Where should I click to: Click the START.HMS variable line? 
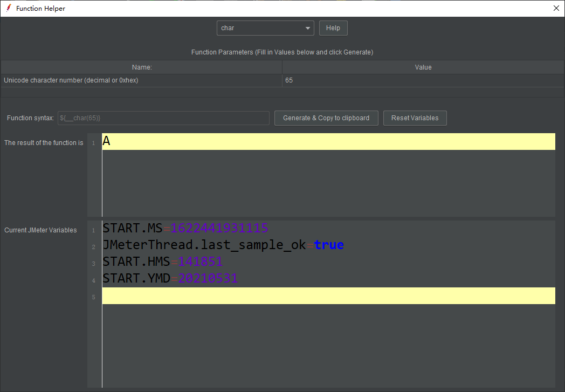pyautogui.click(x=329, y=262)
